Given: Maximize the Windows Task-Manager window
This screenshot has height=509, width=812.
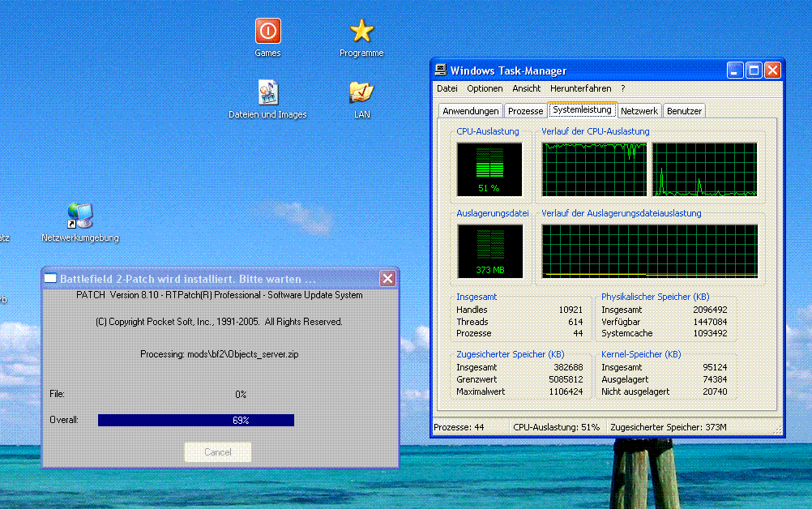Looking at the screenshot, I should pos(754,70).
